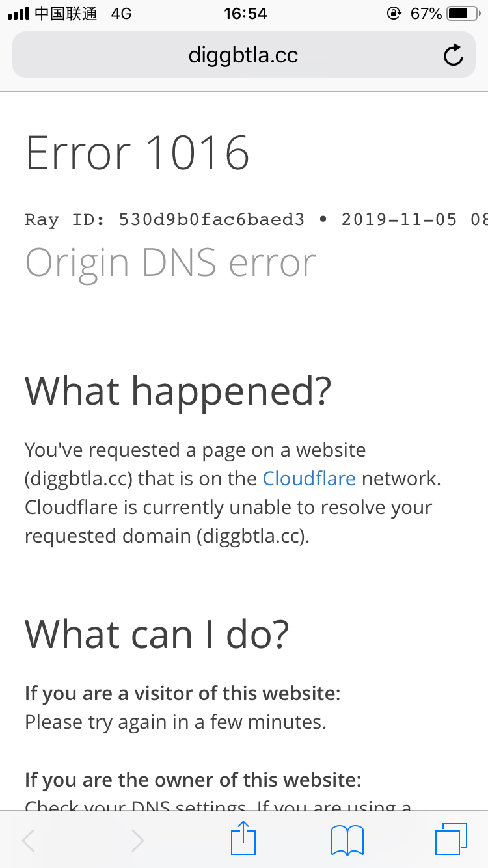
Task: Tap the Error 1016 heading
Action: pos(137,153)
